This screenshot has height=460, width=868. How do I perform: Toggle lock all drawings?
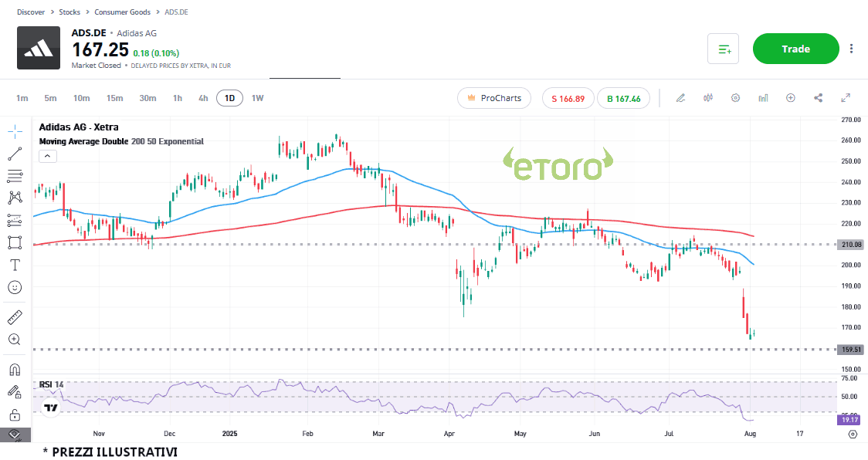coord(15,415)
